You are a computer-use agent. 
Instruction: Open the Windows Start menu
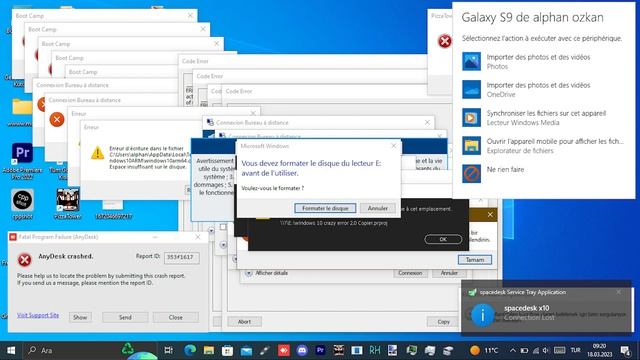pyautogui.click(x=11, y=350)
